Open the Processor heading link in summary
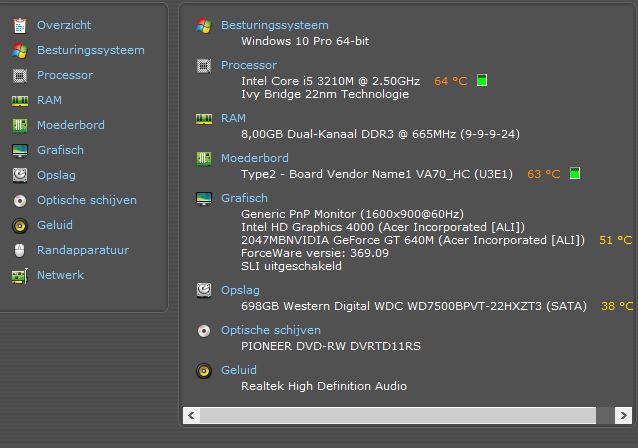 pyautogui.click(x=248, y=65)
